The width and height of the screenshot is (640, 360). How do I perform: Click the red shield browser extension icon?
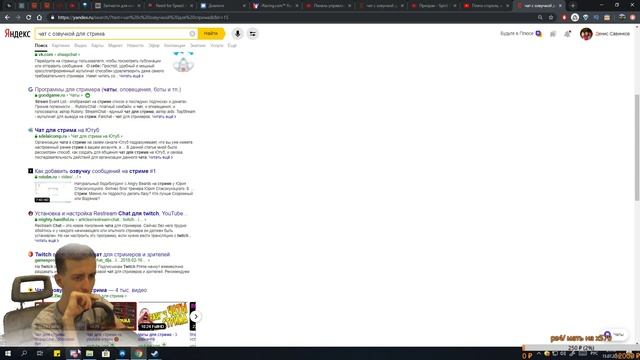click(564, 18)
